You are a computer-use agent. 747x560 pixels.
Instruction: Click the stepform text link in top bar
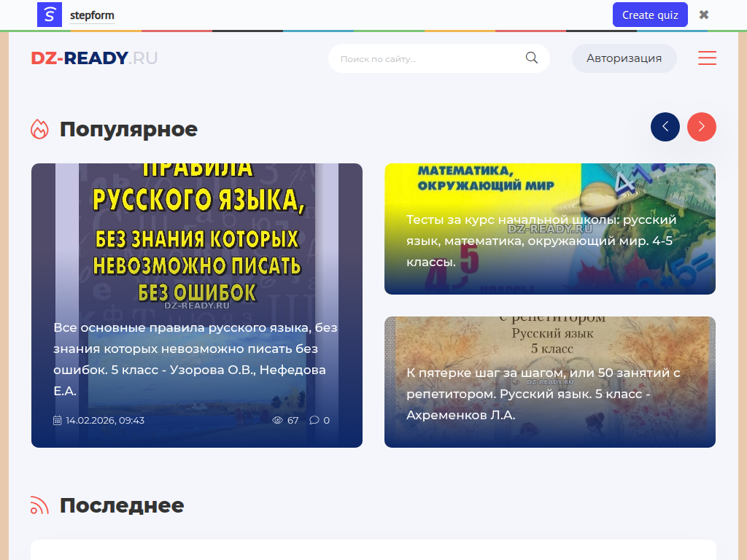point(91,14)
